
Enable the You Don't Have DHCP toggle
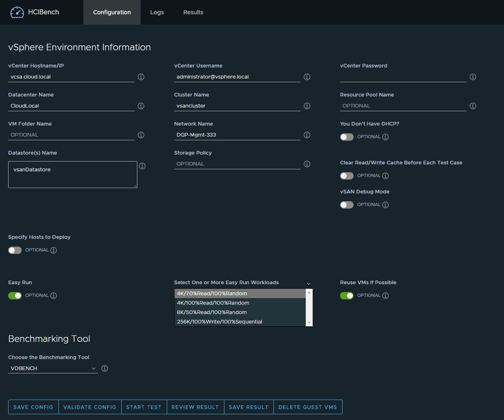(x=347, y=137)
